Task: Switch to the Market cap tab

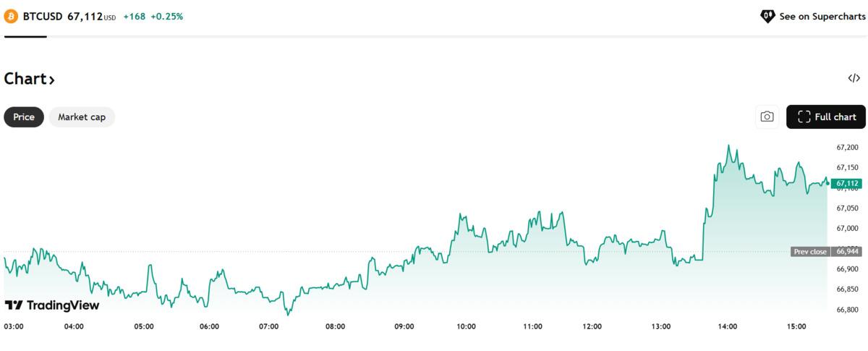Action: pyautogui.click(x=82, y=117)
